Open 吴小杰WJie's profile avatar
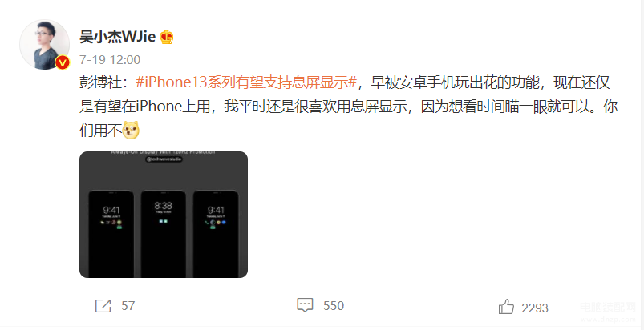 (45, 44)
